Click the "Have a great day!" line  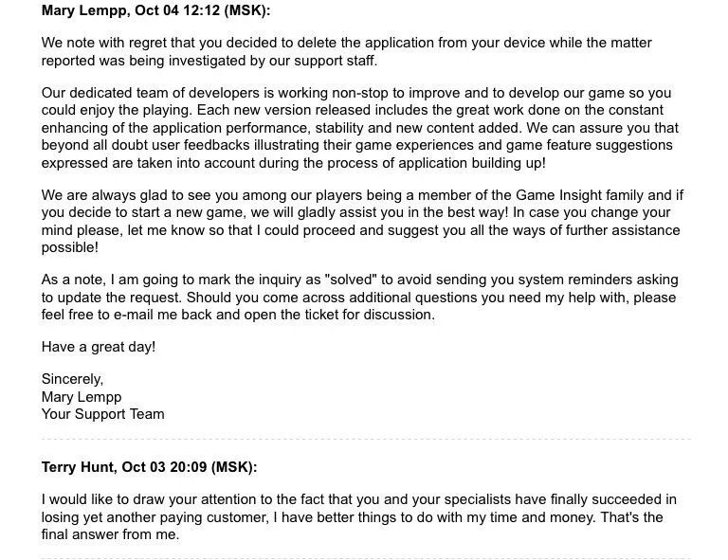[x=99, y=347]
